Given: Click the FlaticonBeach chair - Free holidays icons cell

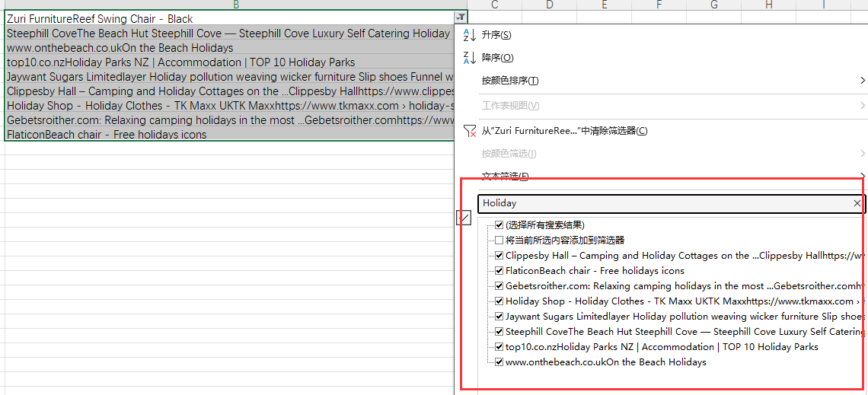Looking at the screenshot, I should [229, 134].
